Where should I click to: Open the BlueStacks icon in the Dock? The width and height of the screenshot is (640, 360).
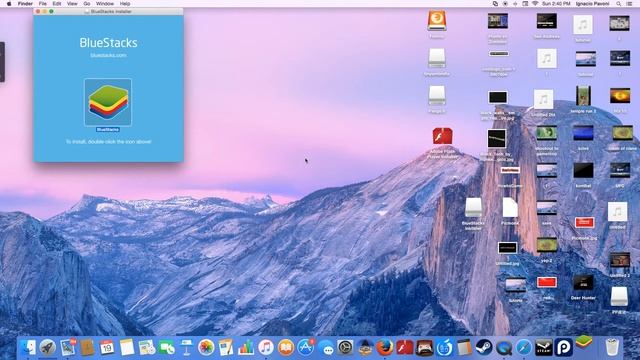pyautogui.click(x=584, y=342)
